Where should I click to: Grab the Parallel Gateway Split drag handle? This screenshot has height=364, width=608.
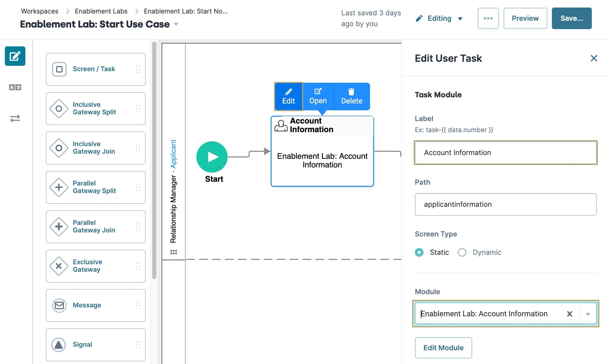pyautogui.click(x=138, y=187)
